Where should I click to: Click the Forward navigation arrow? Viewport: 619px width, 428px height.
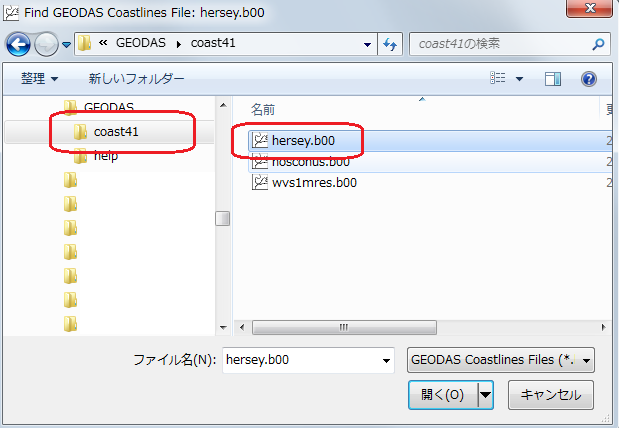pos(46,45)
